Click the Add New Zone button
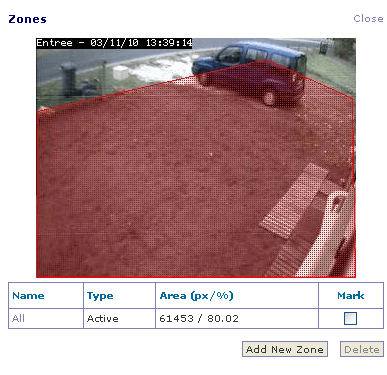Viewport: 387px width, 375px height. click(285, 349)
